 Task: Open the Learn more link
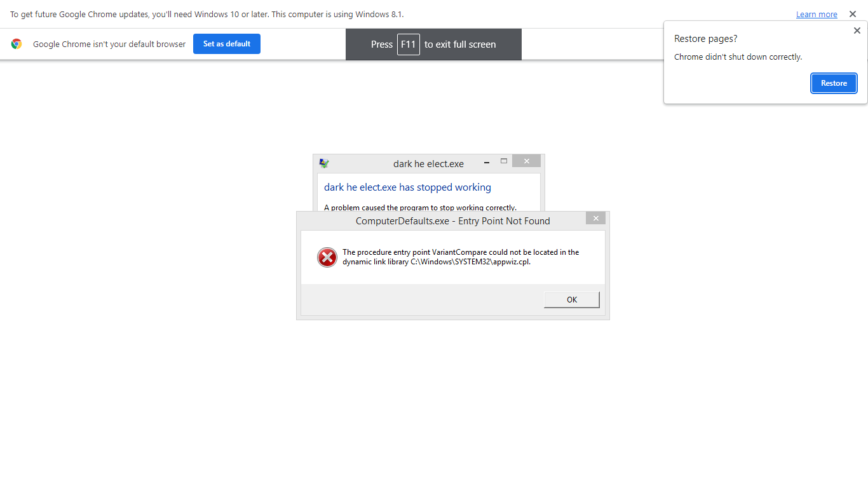coord(817,14)
